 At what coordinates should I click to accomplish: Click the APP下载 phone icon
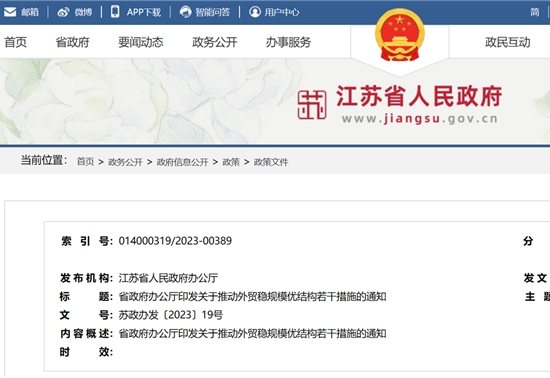[115, 12]
